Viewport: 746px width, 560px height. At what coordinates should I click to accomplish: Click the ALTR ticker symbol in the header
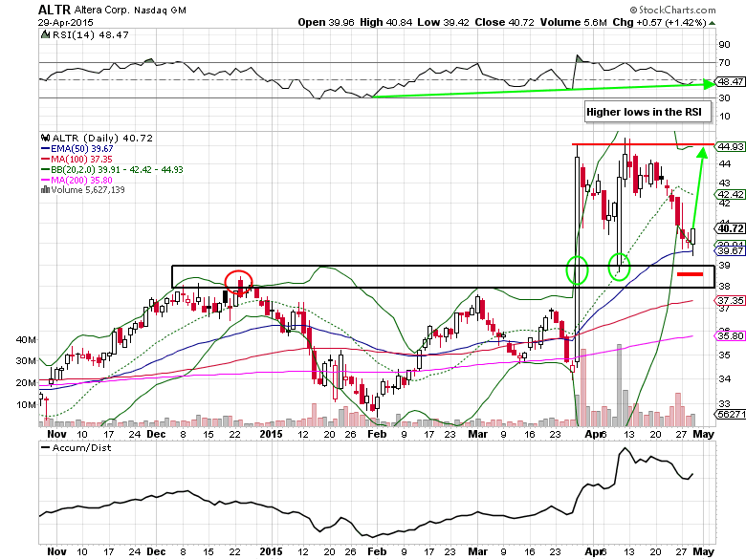pos(55,9)
